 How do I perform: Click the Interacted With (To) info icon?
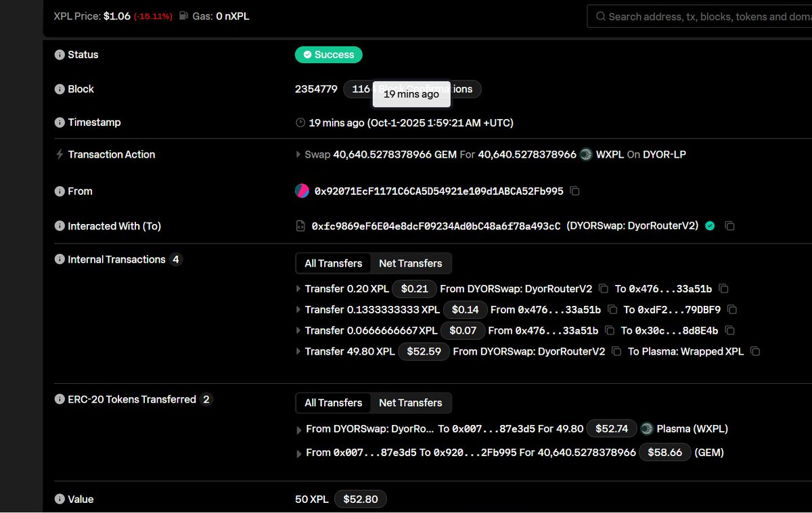[60, 227]
